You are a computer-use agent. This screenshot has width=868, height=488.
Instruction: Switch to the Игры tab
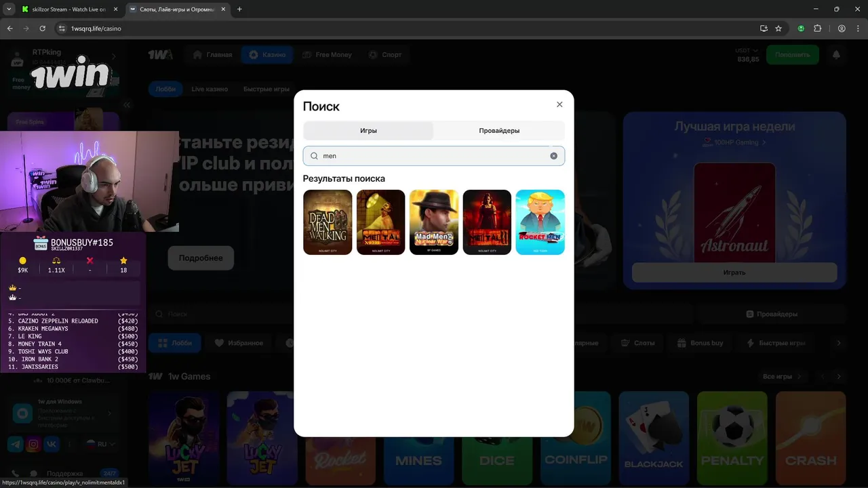[x=368, y=131]
